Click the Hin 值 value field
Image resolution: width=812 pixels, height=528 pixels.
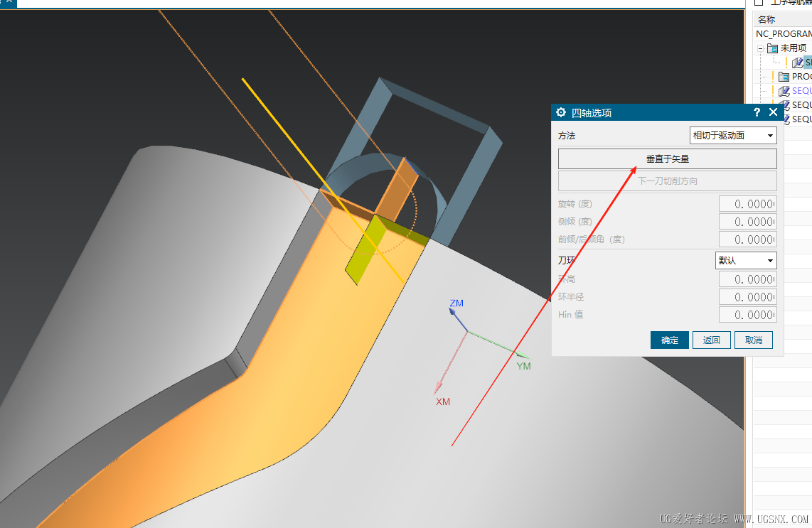click(x=748, y=315)
